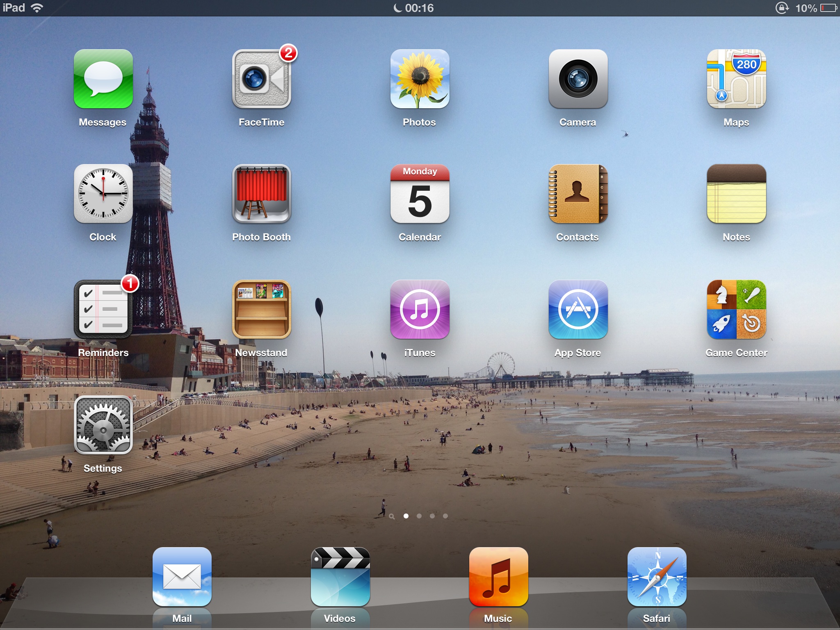The height and width of the screenshot is (630, 840).
Task: Go to the third home screen page dot
Action: [432, 516]
